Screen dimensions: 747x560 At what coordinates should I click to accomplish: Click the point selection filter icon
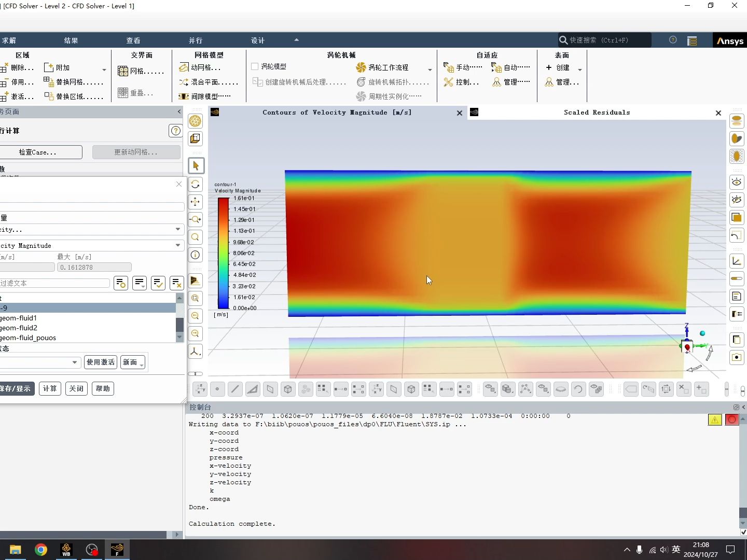tap(217, 389)
